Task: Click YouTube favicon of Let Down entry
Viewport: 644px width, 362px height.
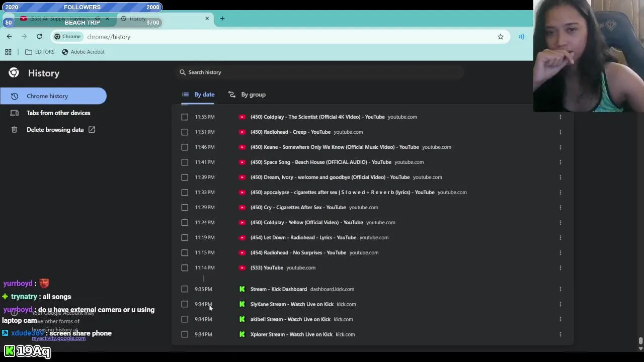Action: [x=242, y=237]
